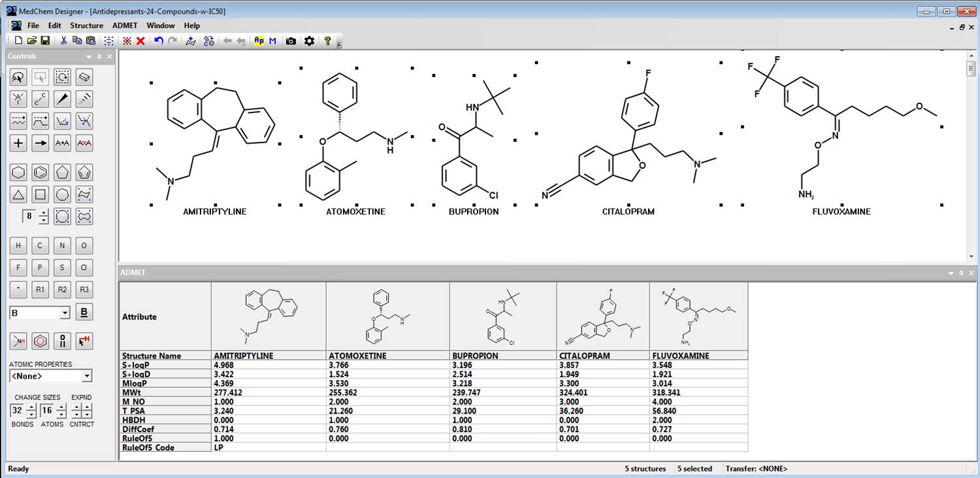Open the Controls panel dropdown arrow
980x478 pixels.
89,57
